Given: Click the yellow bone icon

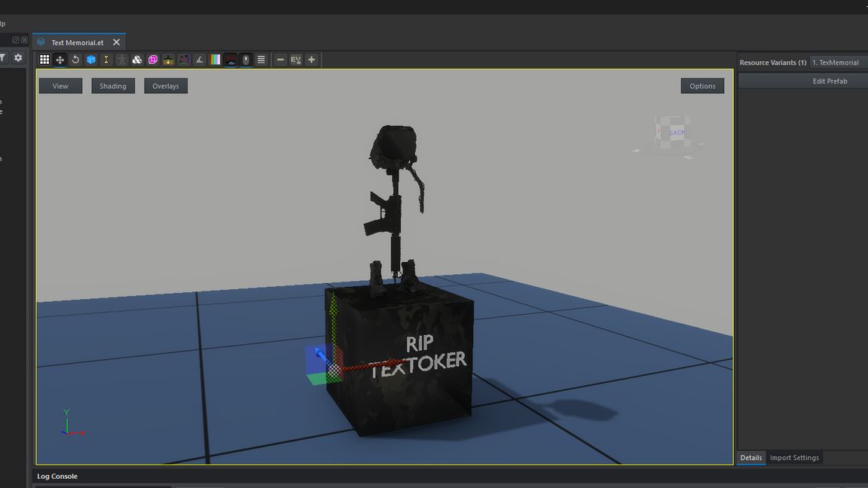Looking at the screenshot, I should pyautogui.click(x=106, y=59).
